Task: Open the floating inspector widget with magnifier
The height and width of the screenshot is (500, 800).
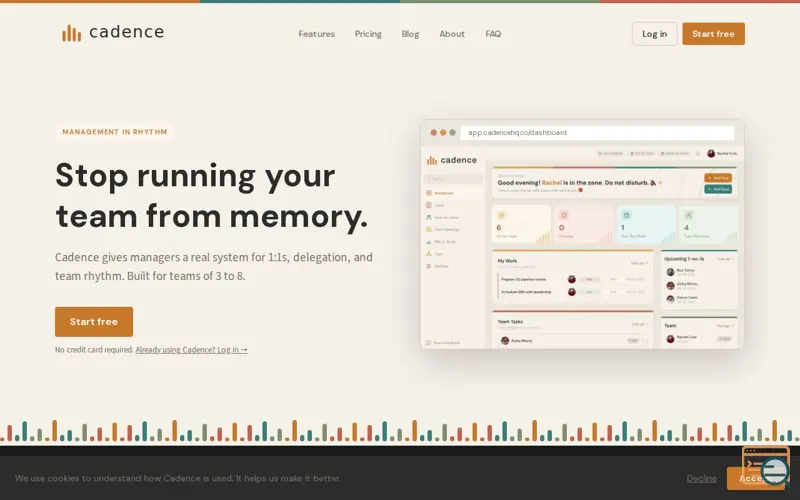Action: click(766, 466)
